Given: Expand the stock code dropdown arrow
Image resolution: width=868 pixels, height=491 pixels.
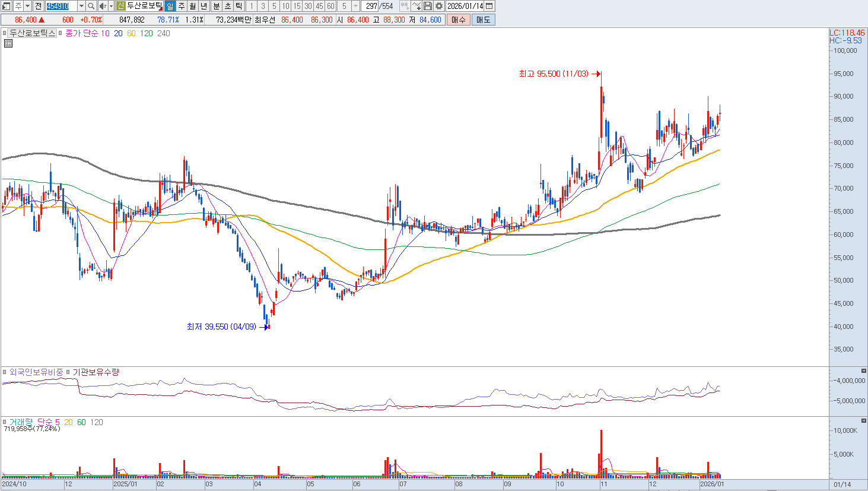Looking at the screenshot, I should 81,6.
